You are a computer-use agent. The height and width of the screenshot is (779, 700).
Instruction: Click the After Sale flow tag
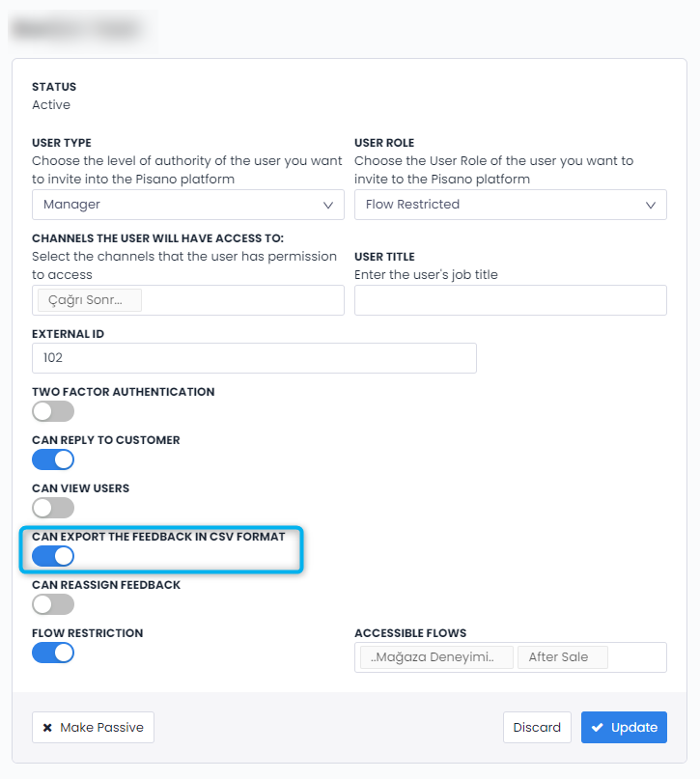coord(562,656)
